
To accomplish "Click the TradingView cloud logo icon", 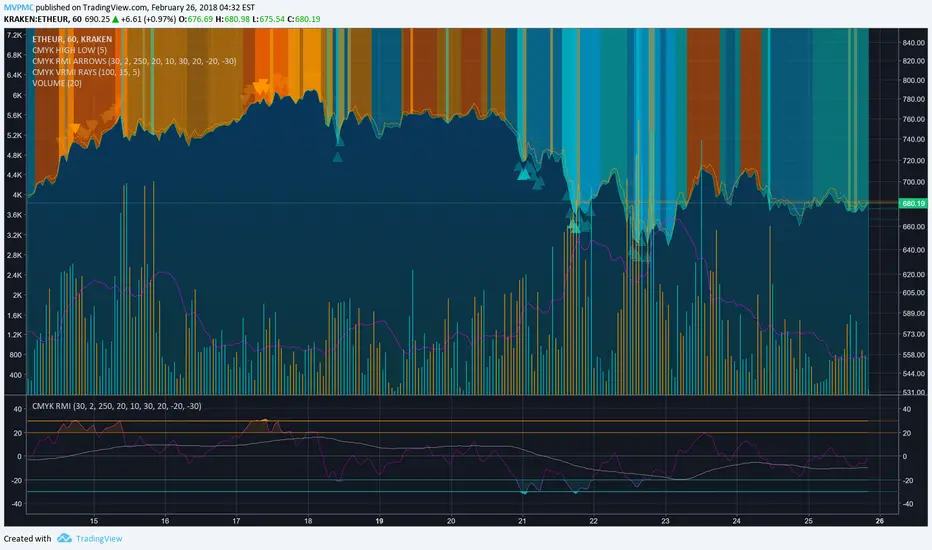I will (x=65, y=538).
